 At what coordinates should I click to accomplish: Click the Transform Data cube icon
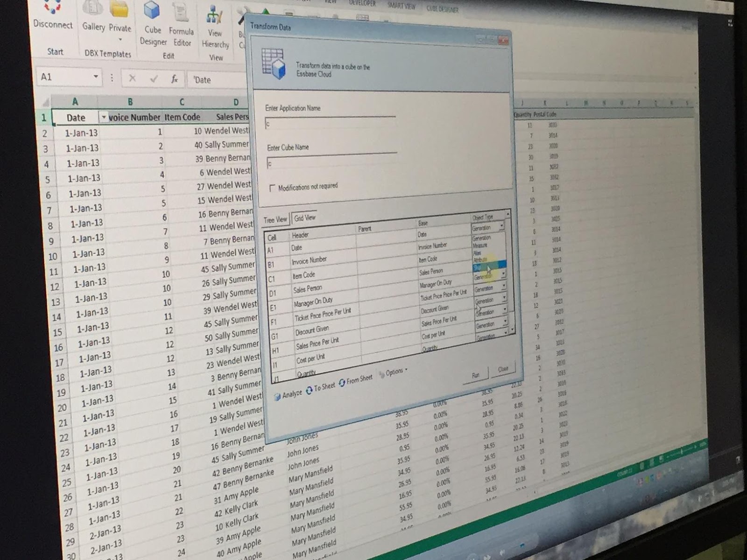point(273,64)
